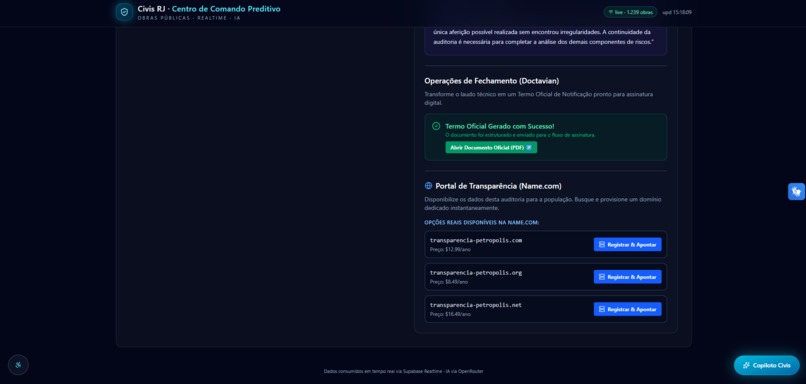
Task: Click server icon on .com Registrar button
Action: [x=602, y=245]
